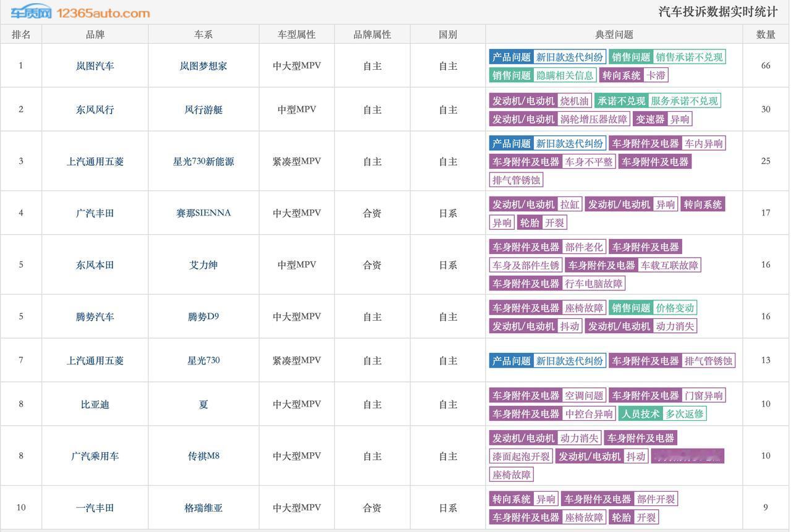Open the 星光730新能源 series link

pyautogui.click(x=203, y=161)
